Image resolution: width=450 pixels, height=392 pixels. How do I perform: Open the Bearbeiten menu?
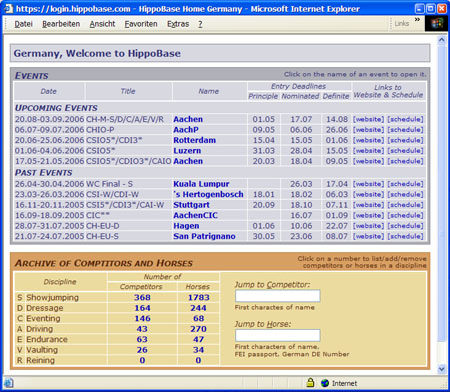(61, 24)
